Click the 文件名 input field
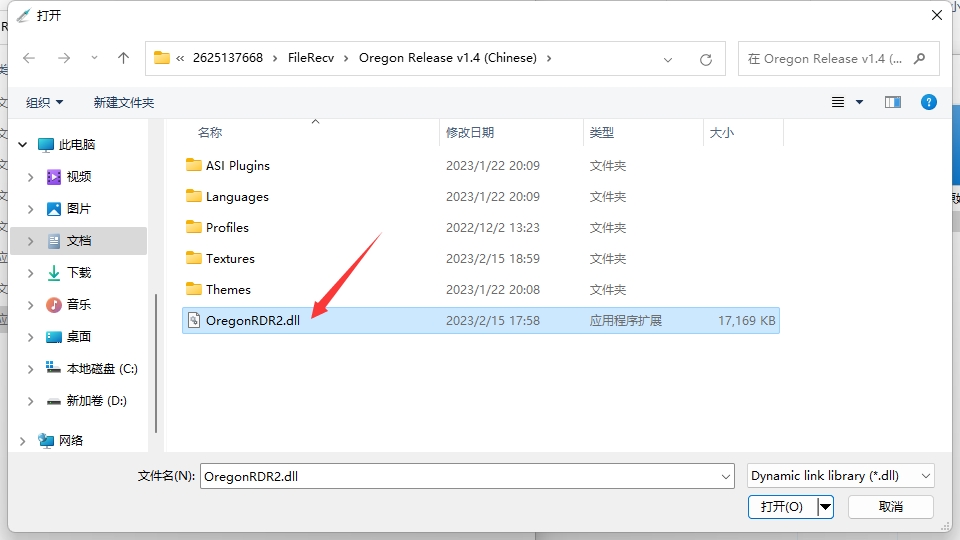Image resolution: width=960 pixels, height=540 pixels. (465, 476)
